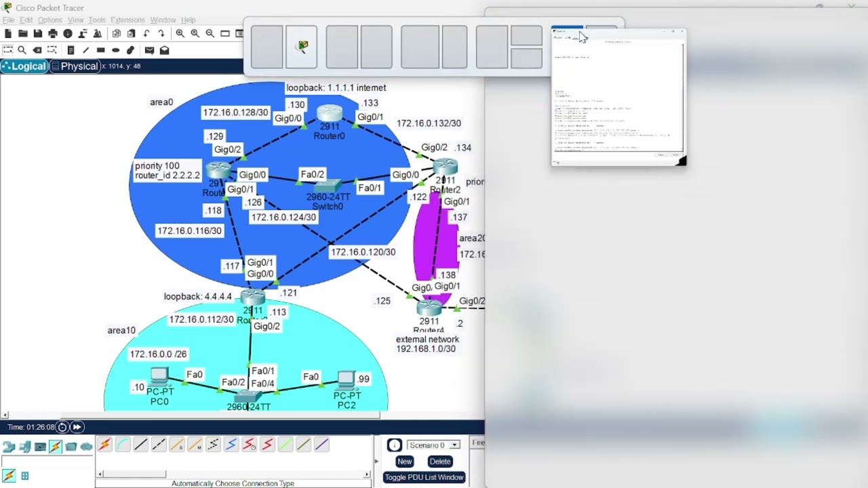Click snap layout zone with Packet Tracer icon

[x=302, y=47]
